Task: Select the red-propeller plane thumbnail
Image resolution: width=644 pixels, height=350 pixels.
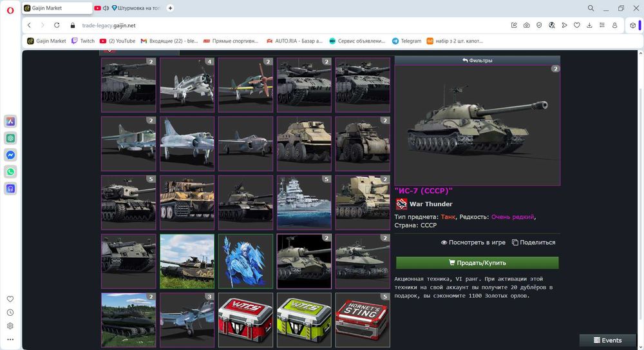Action: [x=245, y=85]
